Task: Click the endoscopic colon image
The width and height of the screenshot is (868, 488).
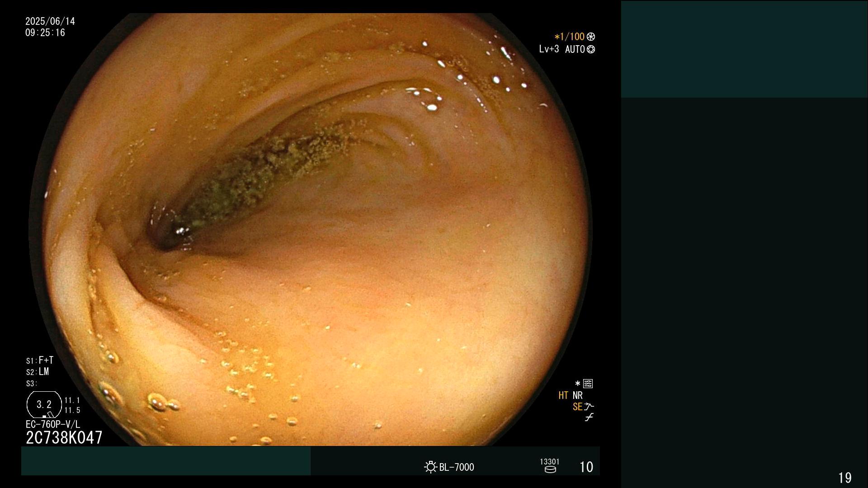Action: click(x=311, y=230)
